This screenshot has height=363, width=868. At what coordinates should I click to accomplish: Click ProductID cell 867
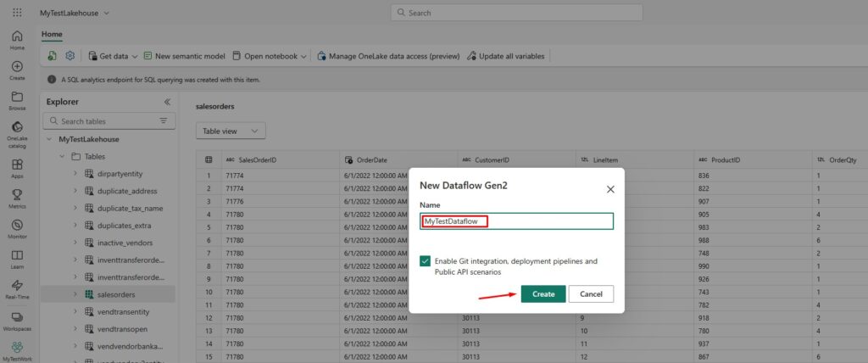click(x=753, y=356)
